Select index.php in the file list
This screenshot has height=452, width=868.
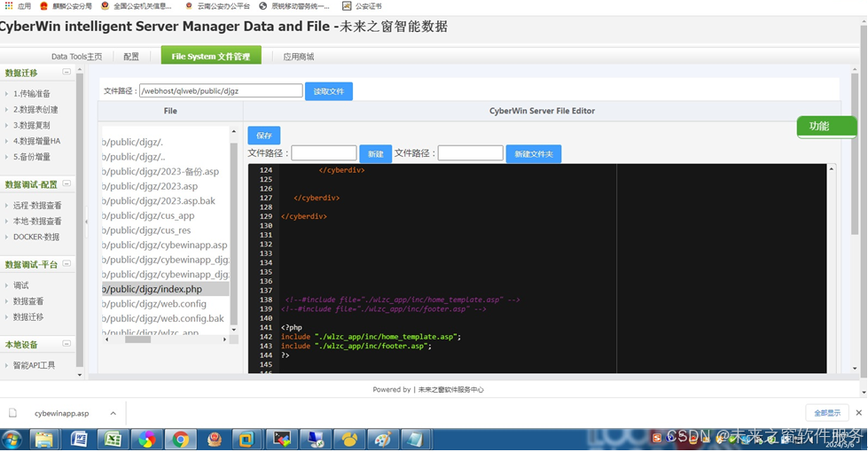pos(165,289)
